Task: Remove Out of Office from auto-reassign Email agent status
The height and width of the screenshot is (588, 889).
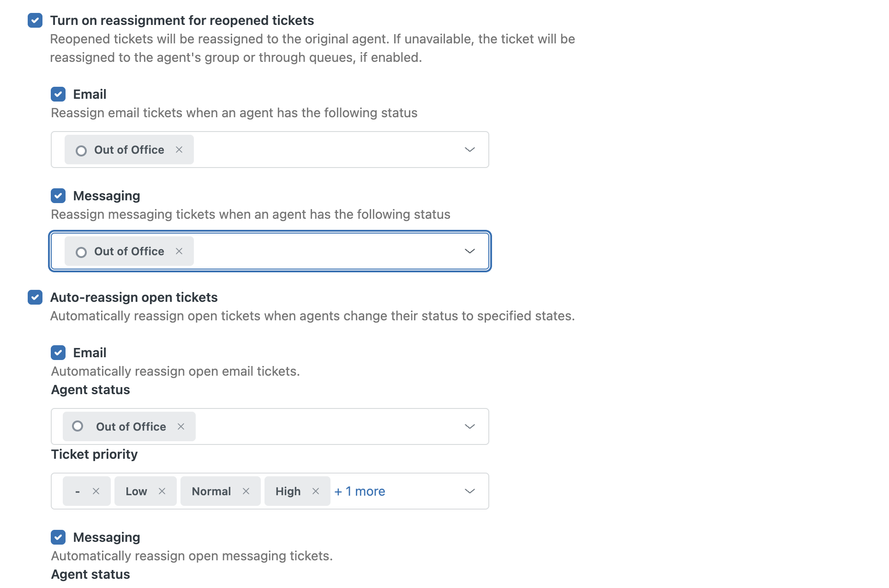Action: coord(181,426)
